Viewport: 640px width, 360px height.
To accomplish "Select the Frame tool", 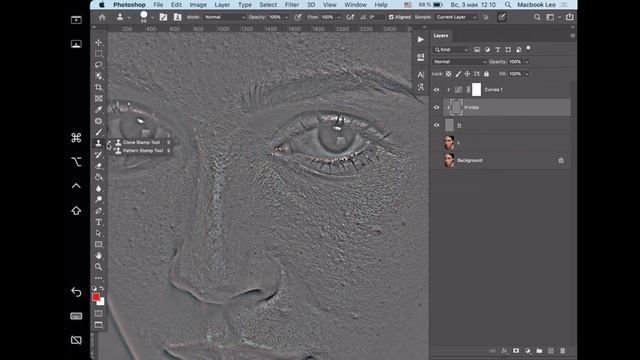I will tap(98, 98).
